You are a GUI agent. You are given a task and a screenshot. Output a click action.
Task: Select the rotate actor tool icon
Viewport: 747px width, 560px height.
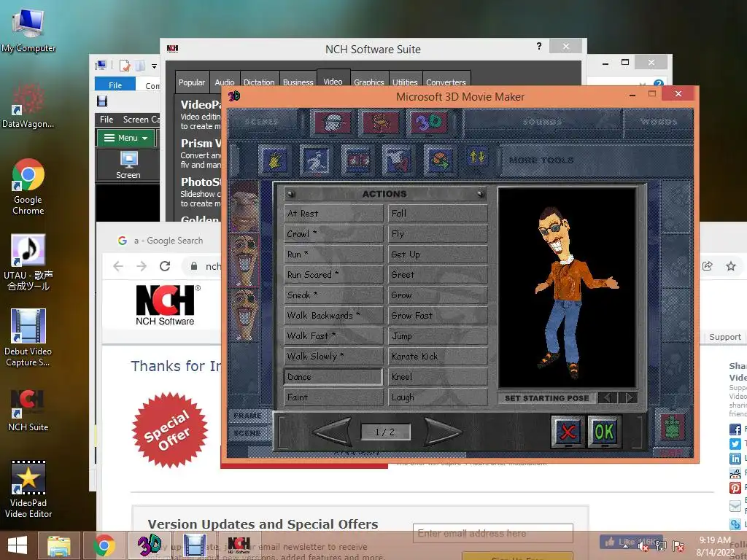point(357,160)
